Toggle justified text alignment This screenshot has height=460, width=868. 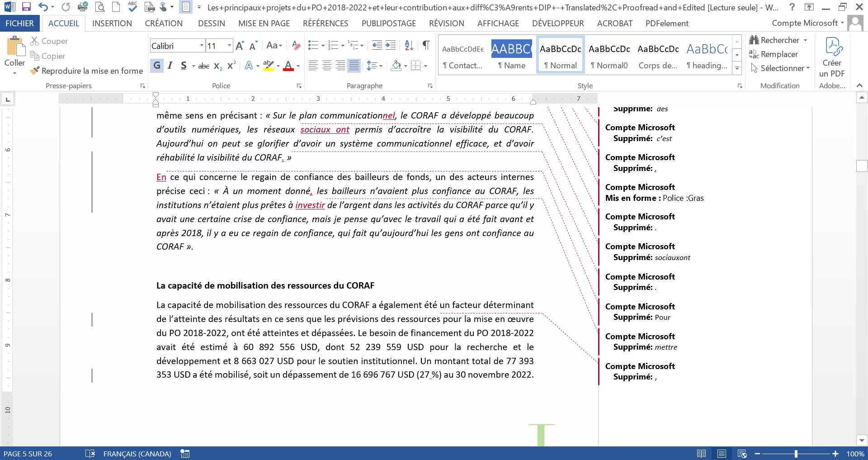tap(354, 66)
